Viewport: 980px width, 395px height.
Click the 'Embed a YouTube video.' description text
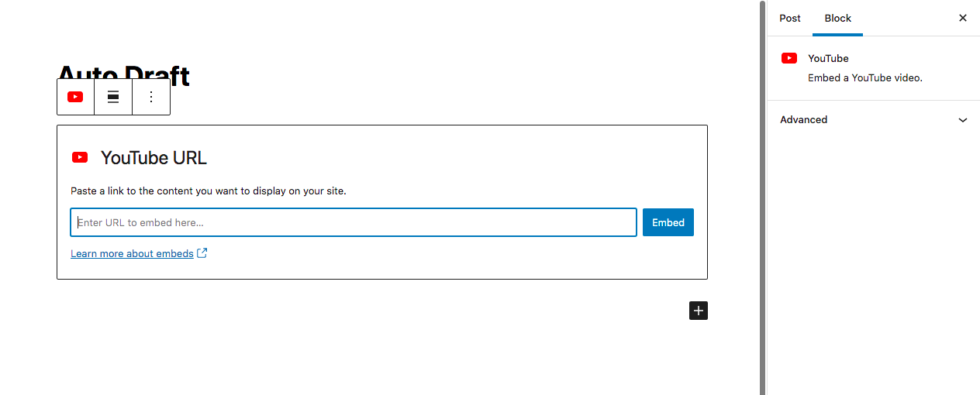[x=865, y=77]
